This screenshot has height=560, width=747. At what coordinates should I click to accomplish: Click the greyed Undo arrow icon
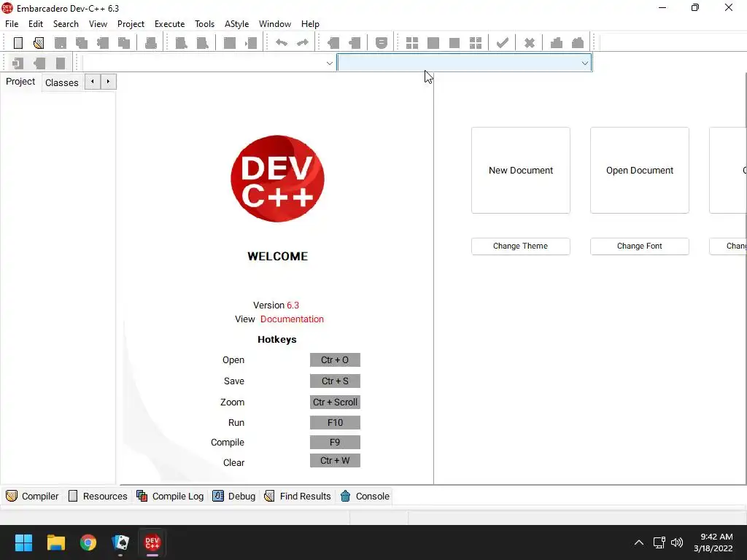point(282,43)
